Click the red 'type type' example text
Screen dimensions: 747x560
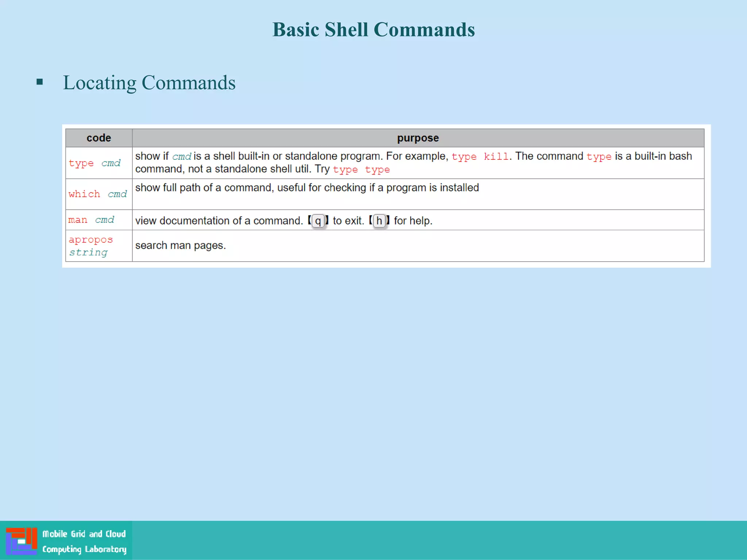[x=361, y=170]
